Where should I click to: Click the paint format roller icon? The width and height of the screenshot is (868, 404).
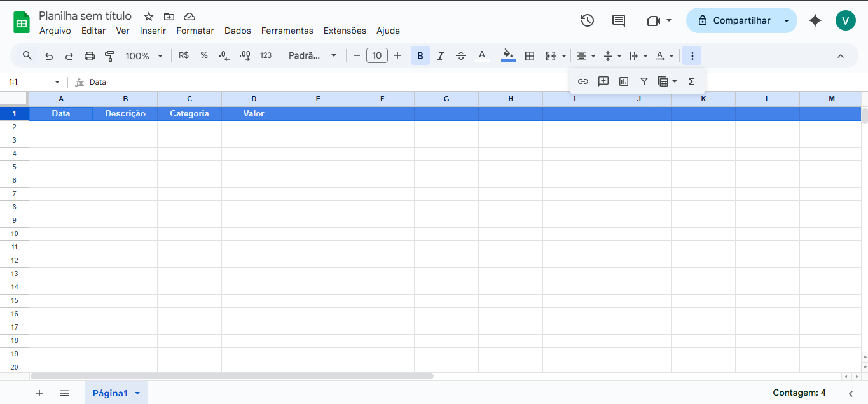(109, 56)
